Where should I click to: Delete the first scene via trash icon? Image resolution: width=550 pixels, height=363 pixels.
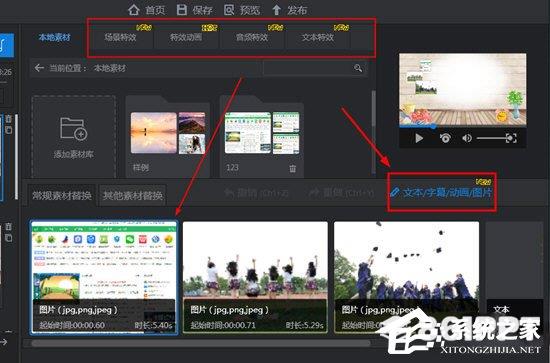tap(9, 119)
